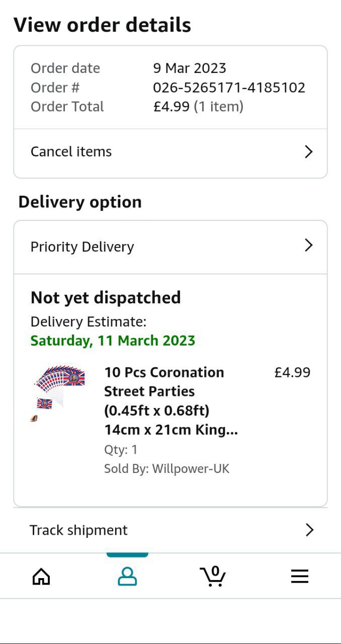Expand the Priority Delivery chevron arrow
341x644 pixels.
(309, 246)
